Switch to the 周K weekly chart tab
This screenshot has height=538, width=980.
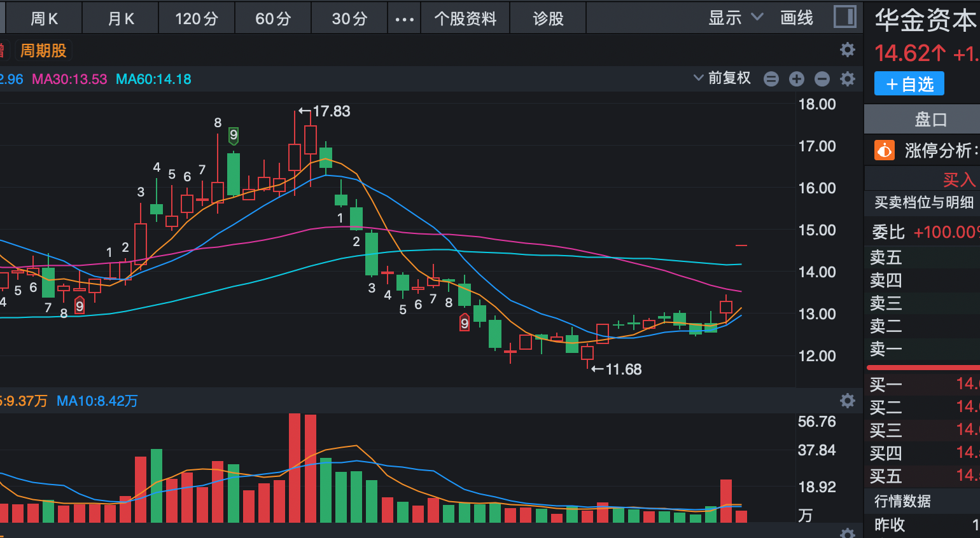(x=44, y=18)
